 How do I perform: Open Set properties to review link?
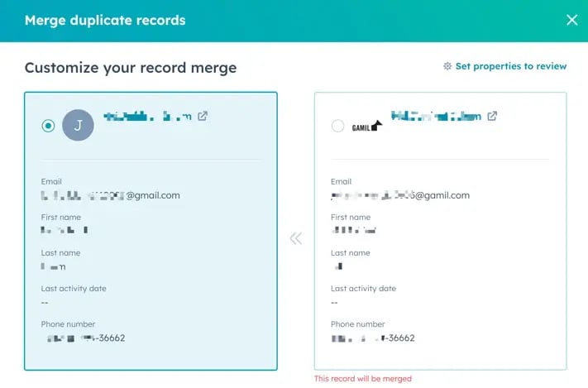pyautogui.click(x=511, y=66)
